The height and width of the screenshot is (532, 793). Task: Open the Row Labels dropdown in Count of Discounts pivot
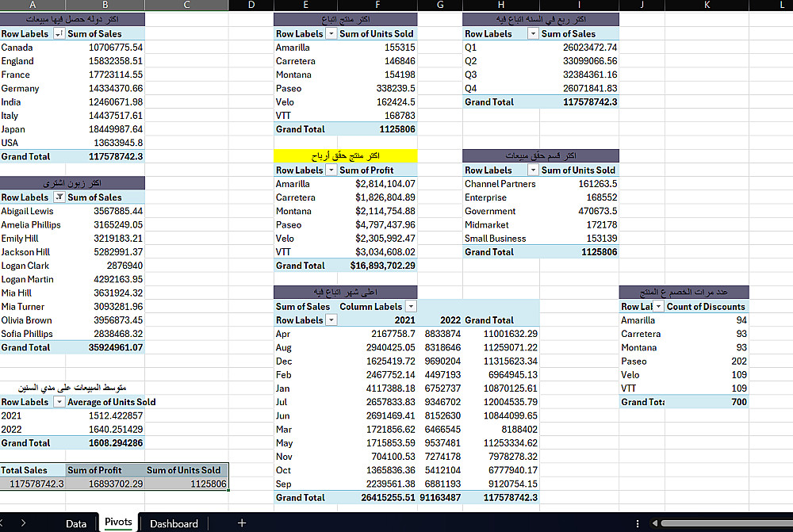pyautogui.click(x=658, y=307)
